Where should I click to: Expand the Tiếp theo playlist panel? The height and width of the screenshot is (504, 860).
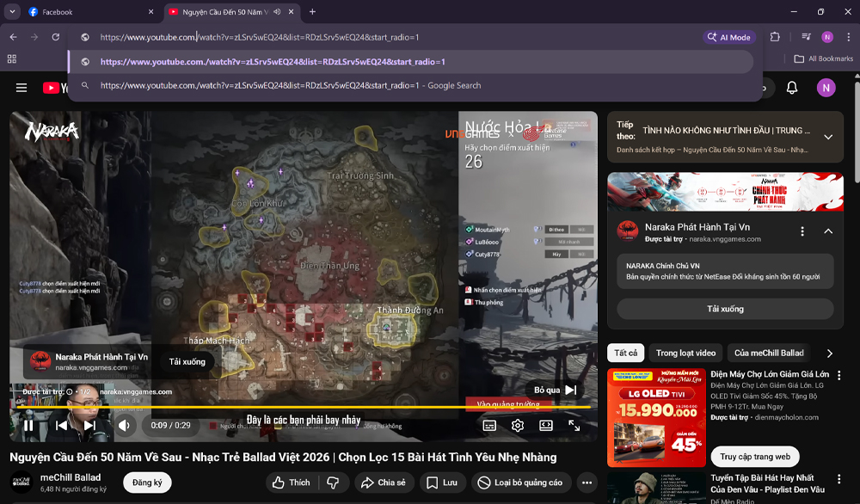pyautogui.click(x=827, y=137)
